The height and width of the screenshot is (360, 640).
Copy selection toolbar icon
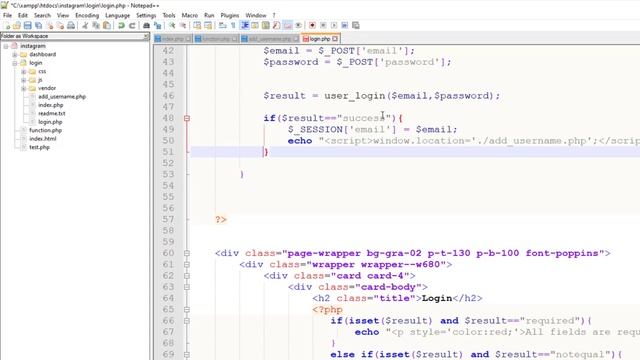pyautogui.click(x=96, y=25)
